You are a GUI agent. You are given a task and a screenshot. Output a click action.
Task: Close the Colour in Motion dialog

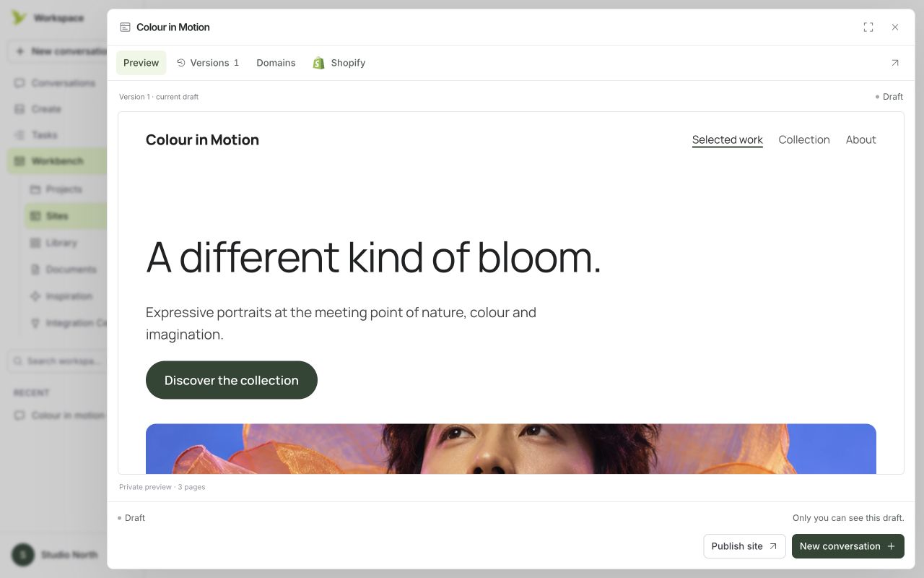[895, 27]
